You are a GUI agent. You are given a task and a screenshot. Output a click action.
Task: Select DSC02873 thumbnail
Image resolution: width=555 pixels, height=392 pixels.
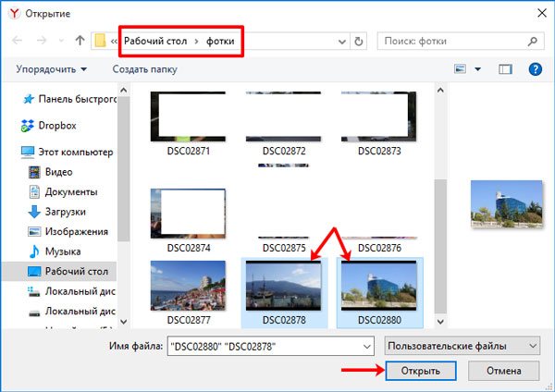coord(378,116)
